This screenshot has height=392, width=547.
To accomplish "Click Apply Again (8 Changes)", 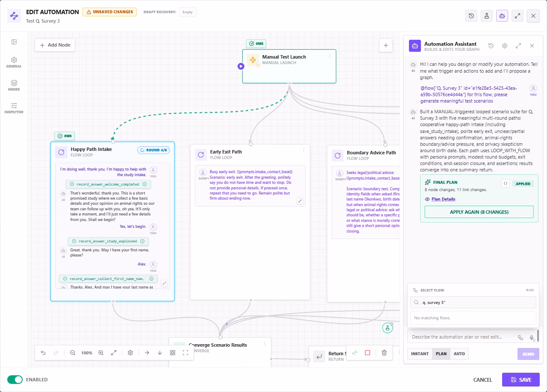I will pos(479,212).
